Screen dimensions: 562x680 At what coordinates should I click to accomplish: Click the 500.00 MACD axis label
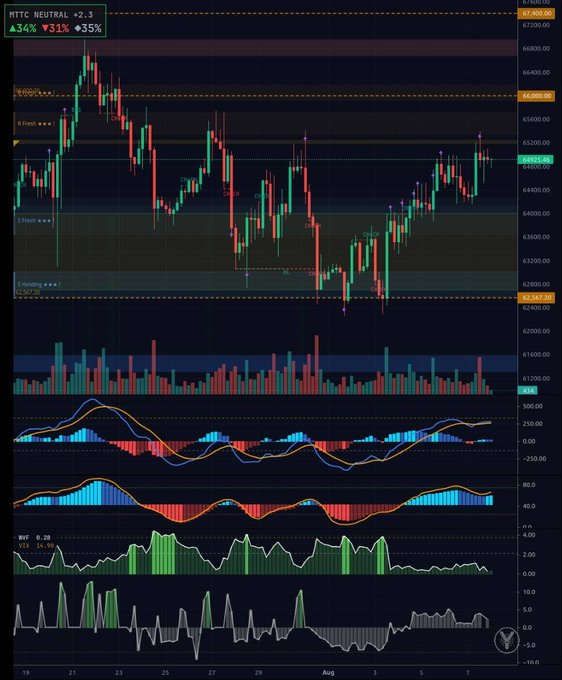[x=532, y=406]
